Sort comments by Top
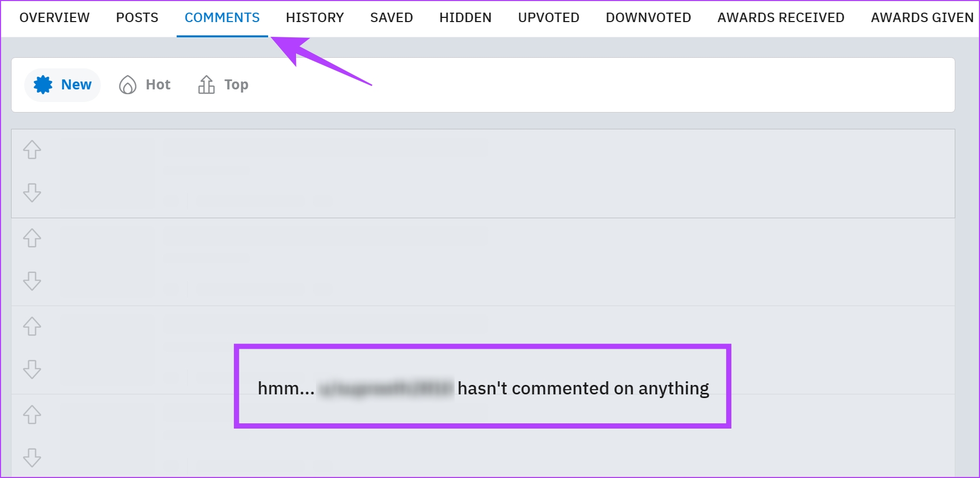 [223, 85]
